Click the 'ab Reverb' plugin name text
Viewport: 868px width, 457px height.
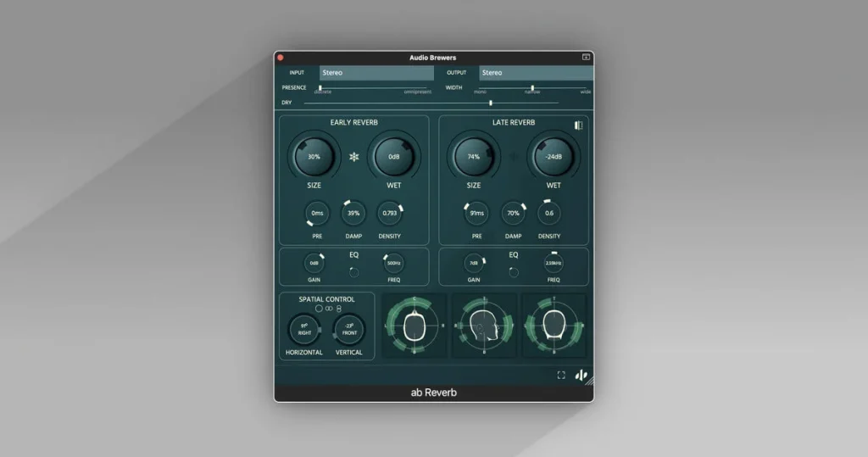(x=433, y=393)
